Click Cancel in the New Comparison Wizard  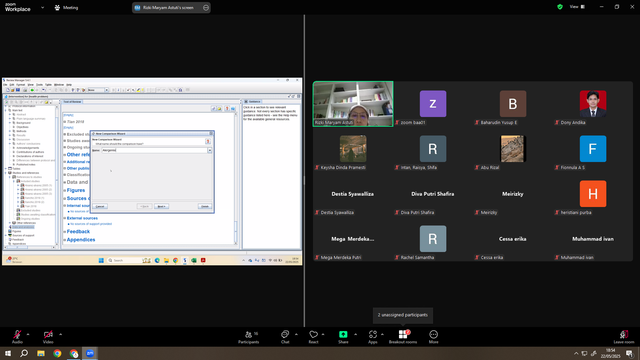[100, 206]
